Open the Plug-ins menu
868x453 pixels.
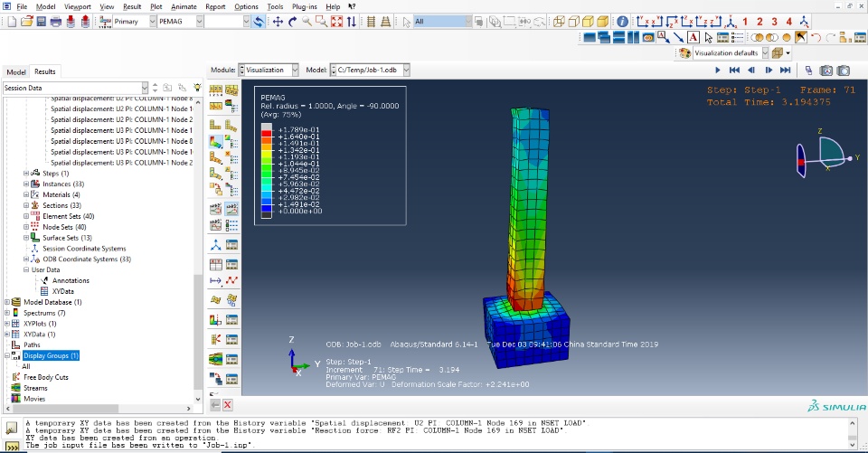[305, 6]
